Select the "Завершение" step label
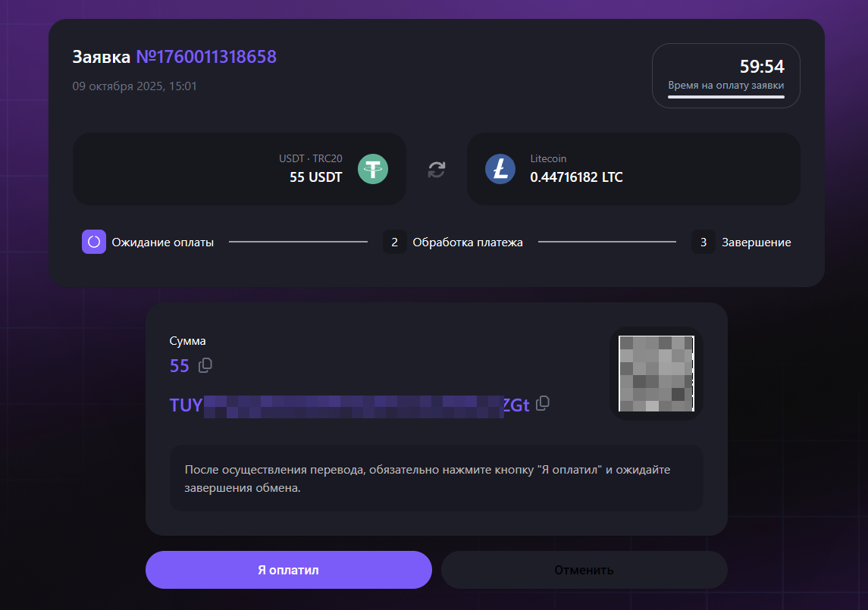 pos(756,242)
